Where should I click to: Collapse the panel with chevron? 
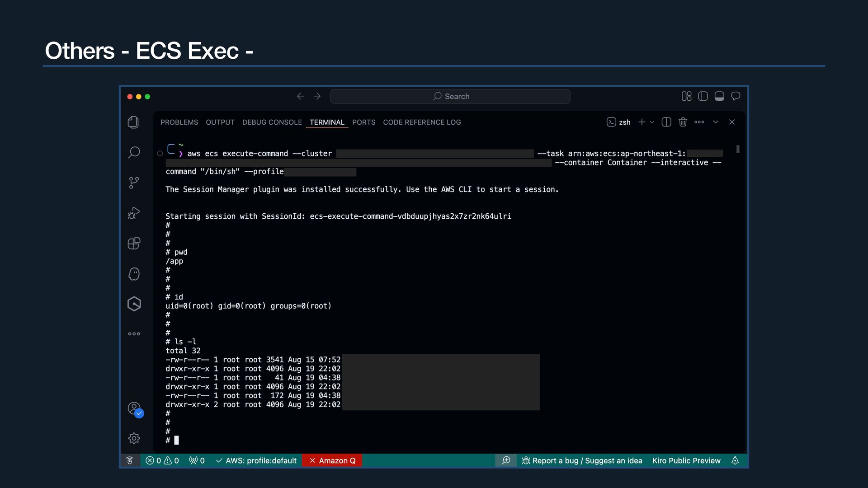click(716, 122)
